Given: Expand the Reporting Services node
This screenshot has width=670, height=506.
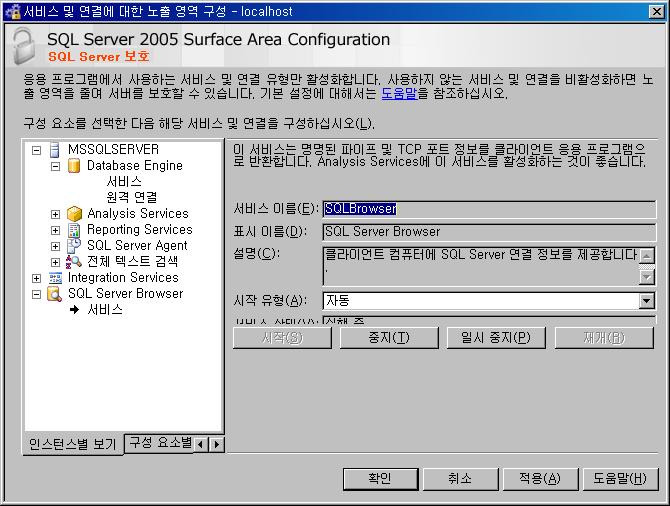Looking at the screenshot, I should (56, 230).
